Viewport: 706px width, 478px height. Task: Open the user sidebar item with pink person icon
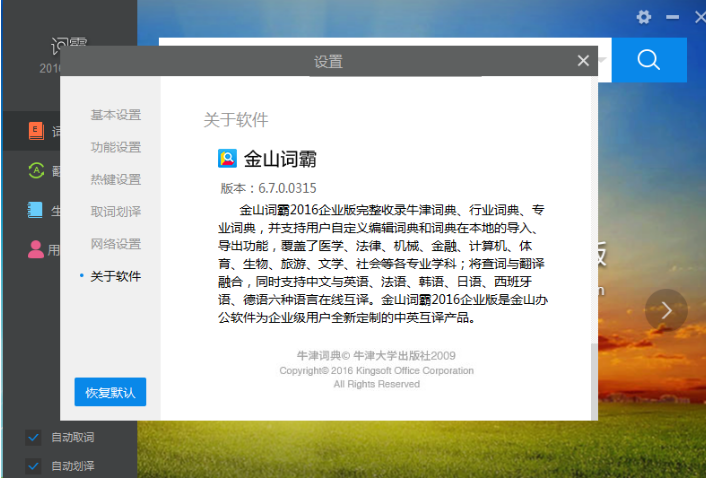[x=36, y=249]
